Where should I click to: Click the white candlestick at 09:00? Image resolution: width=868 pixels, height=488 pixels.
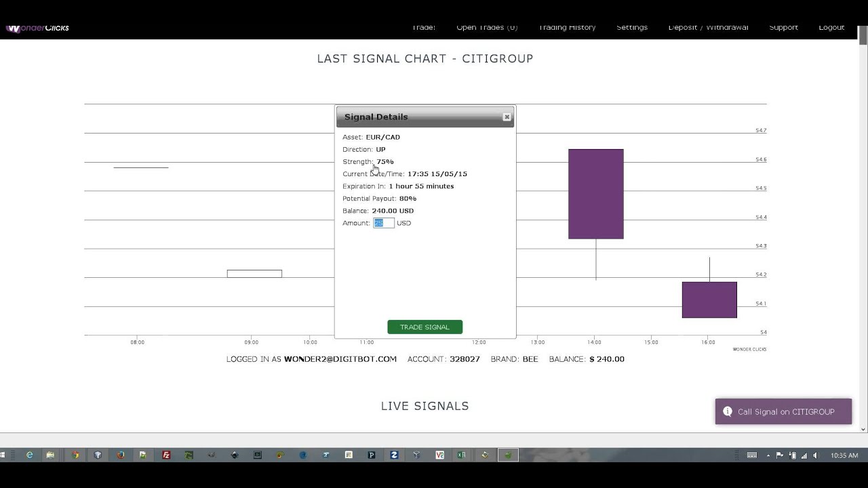point(254,274)
